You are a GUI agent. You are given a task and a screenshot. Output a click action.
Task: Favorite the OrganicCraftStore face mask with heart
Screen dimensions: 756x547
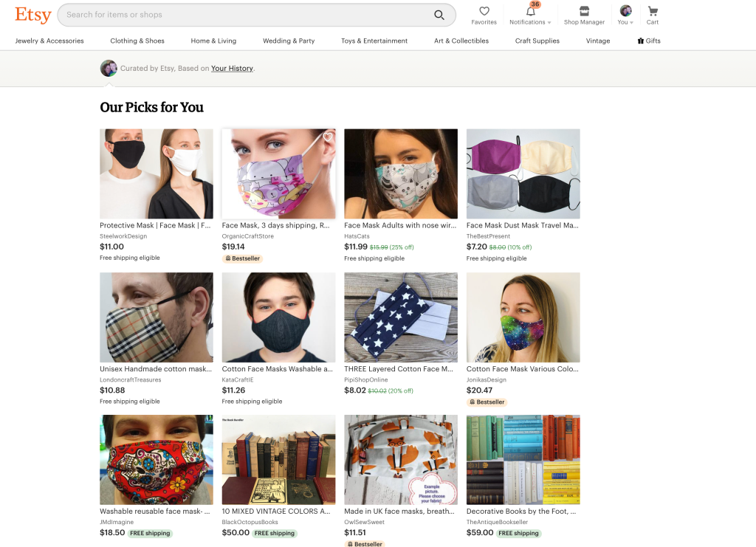tap(328, 137)
